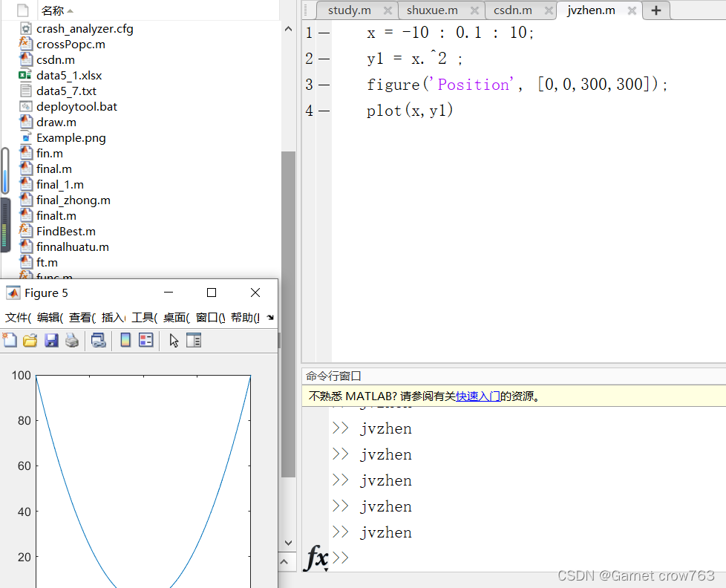Click Insert Legend icon in figure toolbar
The width and height of the screenshot is (726, 588).
(x=145, y=340)
